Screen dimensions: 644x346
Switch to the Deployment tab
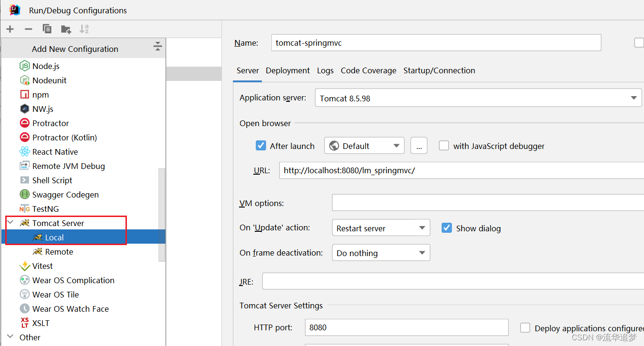(x=288, y=70)
